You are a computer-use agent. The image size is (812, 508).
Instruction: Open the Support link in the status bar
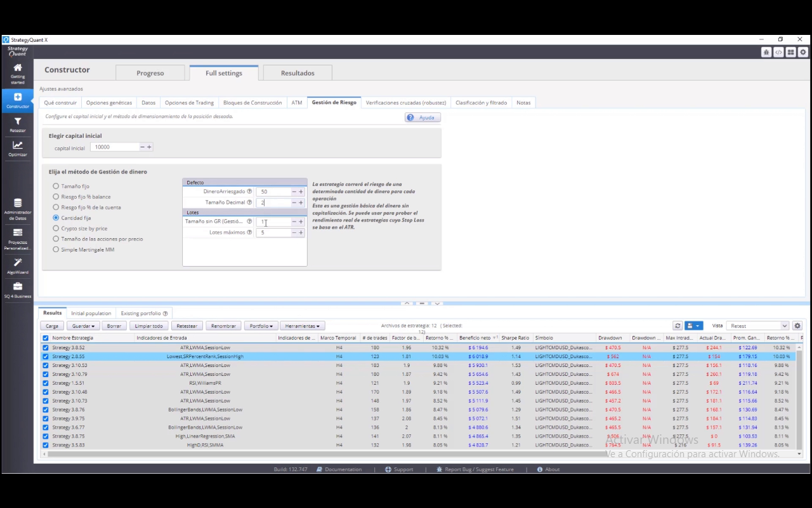pyautogui.click(x=399, y=469)
